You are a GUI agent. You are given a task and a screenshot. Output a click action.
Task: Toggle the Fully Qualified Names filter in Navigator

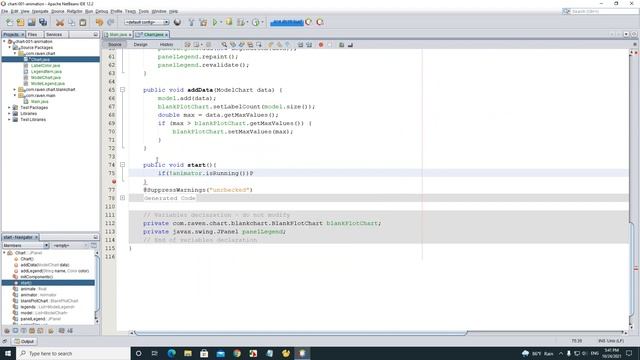tap(51, 331)
